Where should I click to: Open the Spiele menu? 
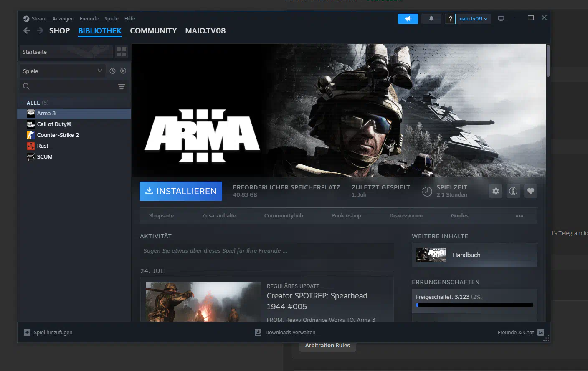pos(112,19)
